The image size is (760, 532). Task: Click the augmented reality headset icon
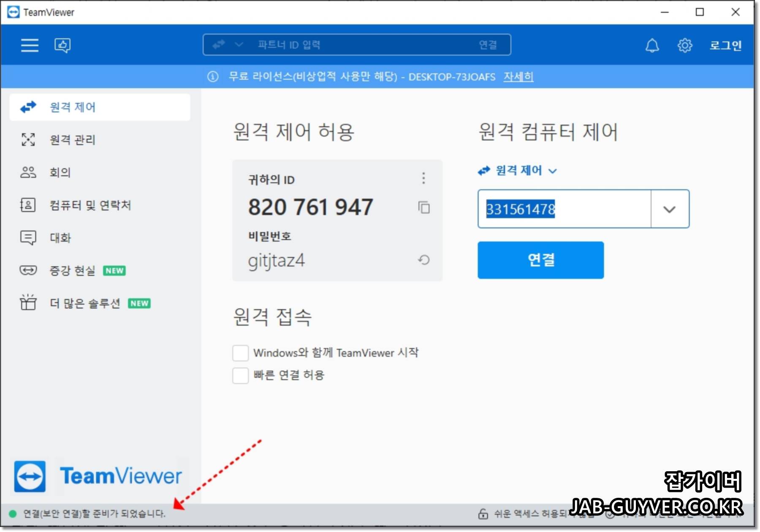28,270
